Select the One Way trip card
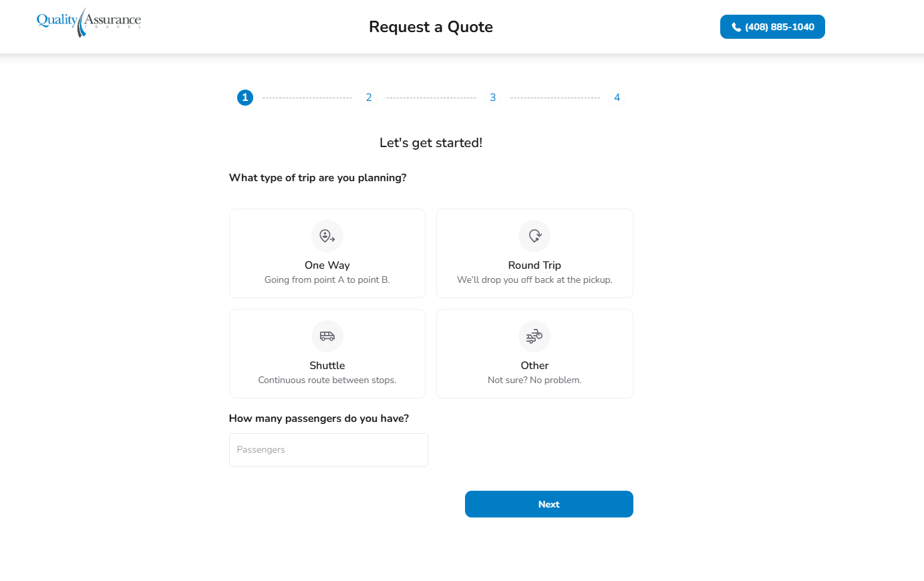Image resolution: width=924 pixels, height=581 pixels. coord(327,253)
